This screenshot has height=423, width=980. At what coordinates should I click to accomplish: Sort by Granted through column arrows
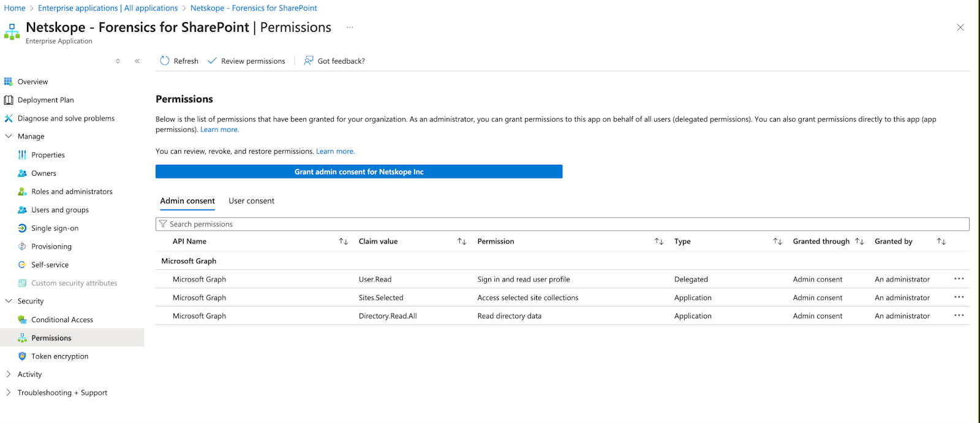coord(859,241)
